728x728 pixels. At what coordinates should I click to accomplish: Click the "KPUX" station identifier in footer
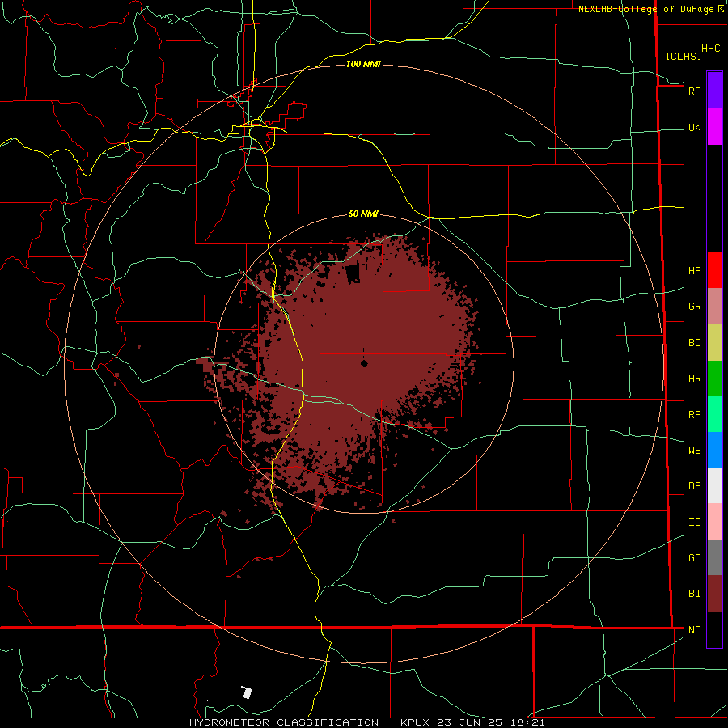(x=416, y=722)
